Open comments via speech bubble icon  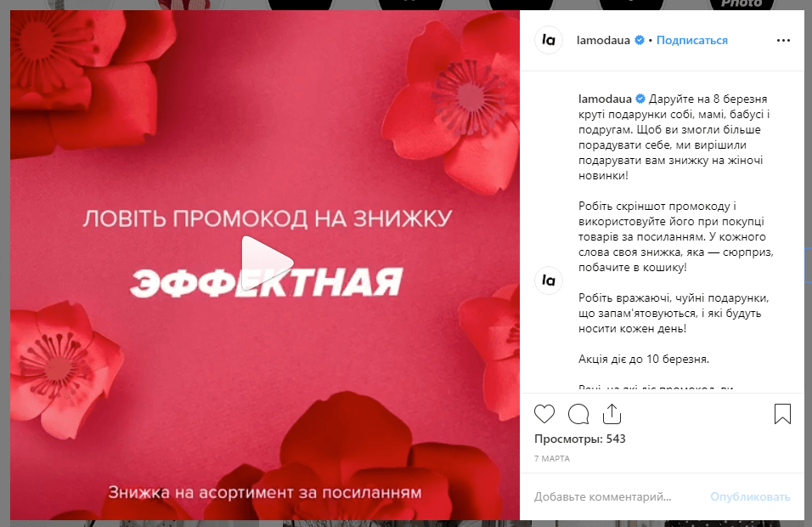[578, 414]
